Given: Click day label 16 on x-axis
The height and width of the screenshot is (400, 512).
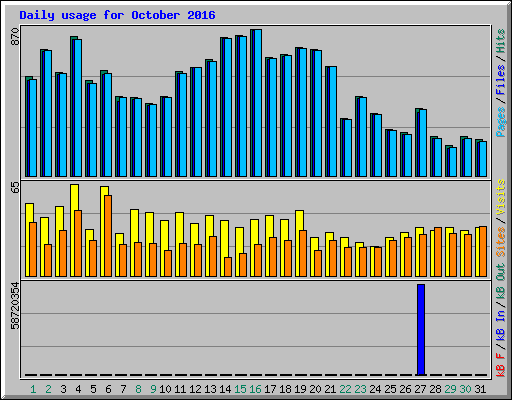Looking at the screenshot, I should click(255, 389).
